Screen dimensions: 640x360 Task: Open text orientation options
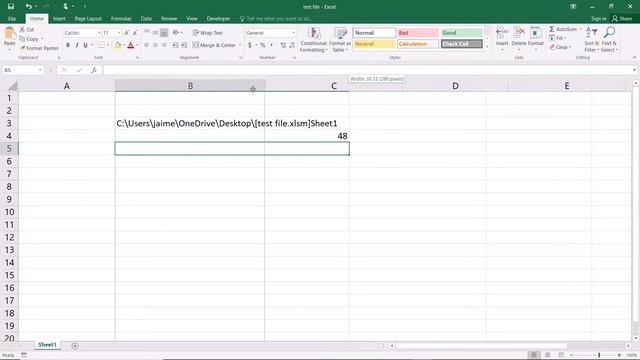(177, 33)
